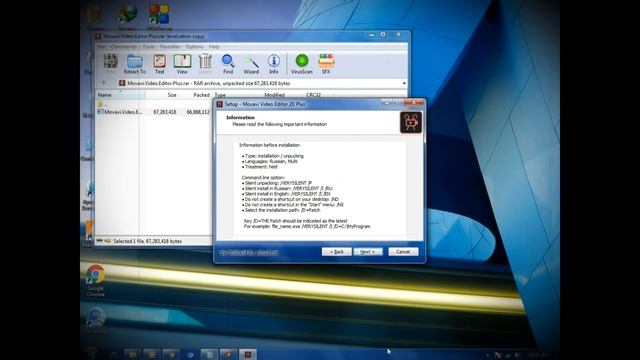640x360 pixels.
Task: Click the Find magnifier icon in WinRAR
Action: (228, 64)
